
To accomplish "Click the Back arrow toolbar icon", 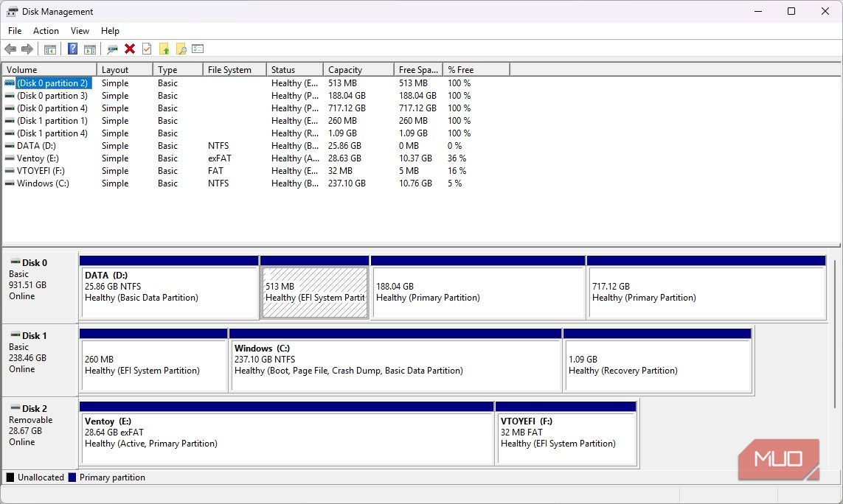I will click(x=10, y=49).
